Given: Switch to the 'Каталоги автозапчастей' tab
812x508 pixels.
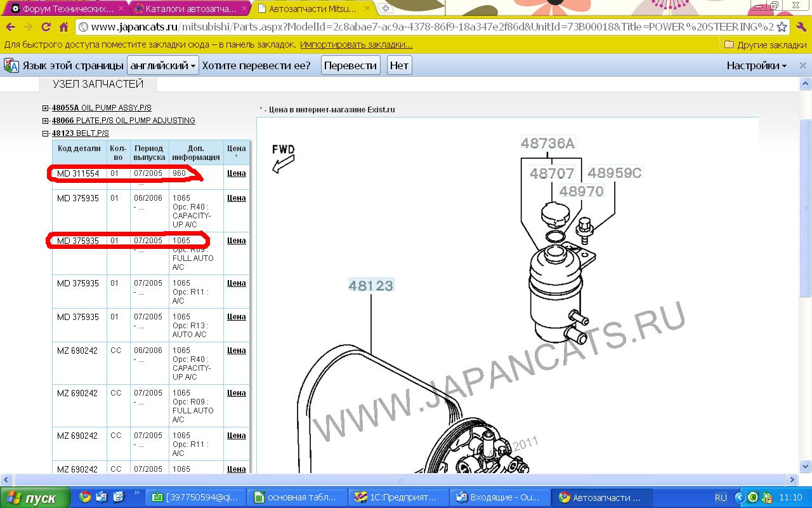Looking at the screenshot, I should [189, 9].
